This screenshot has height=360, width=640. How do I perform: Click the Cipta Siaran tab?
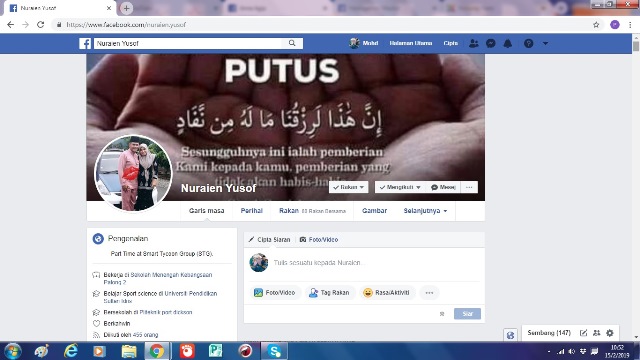[x=270, y=240]
